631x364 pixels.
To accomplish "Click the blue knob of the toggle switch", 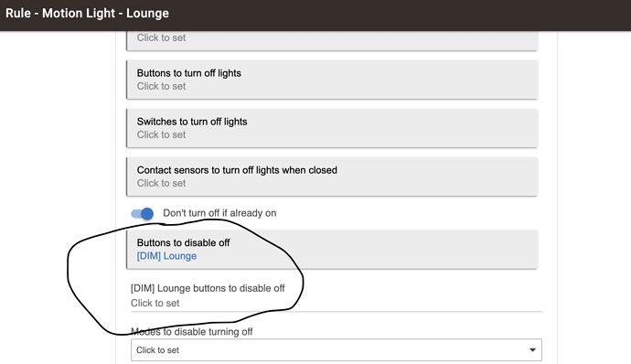I will coord(147,213).
